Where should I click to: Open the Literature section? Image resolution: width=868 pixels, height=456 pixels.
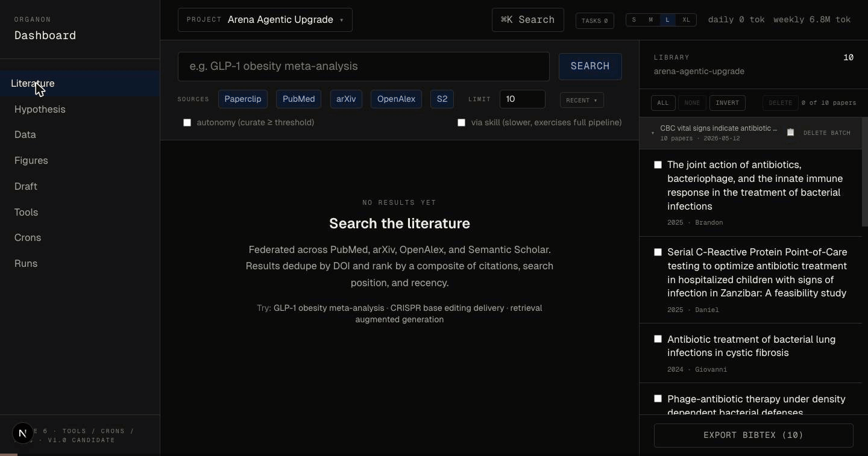[x=80, y=83]
